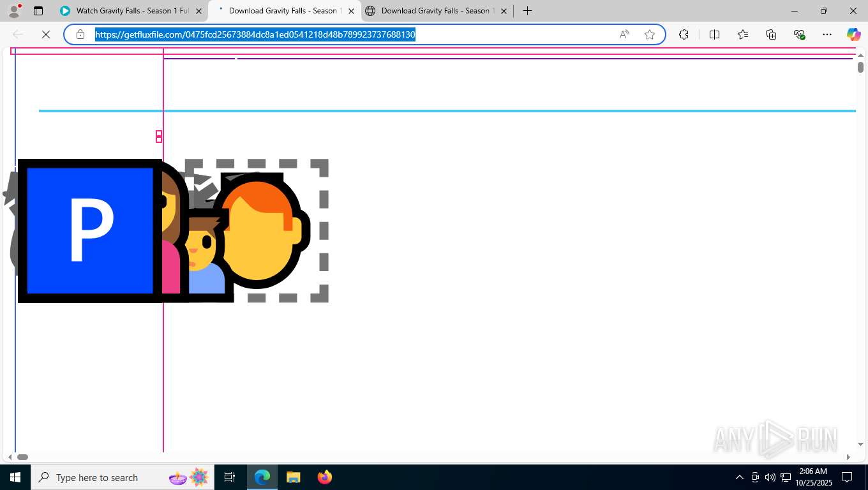This screenshot has width=868, height=490.
Task: Switch to Watch Gravity Falls tab
Action: [133, 11]
